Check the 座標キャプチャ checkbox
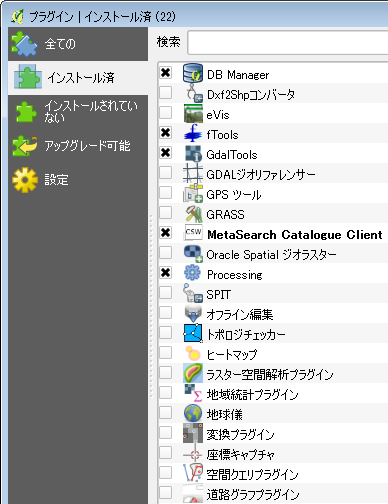Image resolution: width=388 pixels, height=504 pixels. pyautogui.click(x=165, y=453)
